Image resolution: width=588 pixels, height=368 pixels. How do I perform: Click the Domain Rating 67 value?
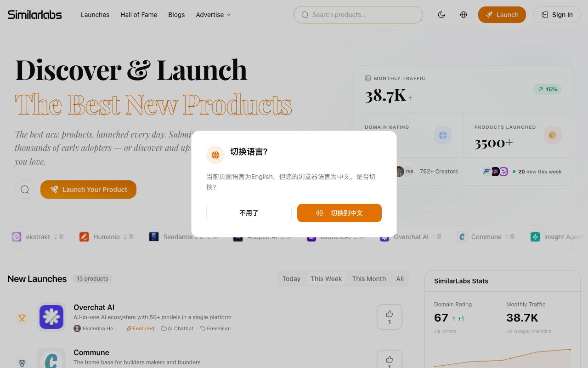pyautogui.click(x=441, y=318)
